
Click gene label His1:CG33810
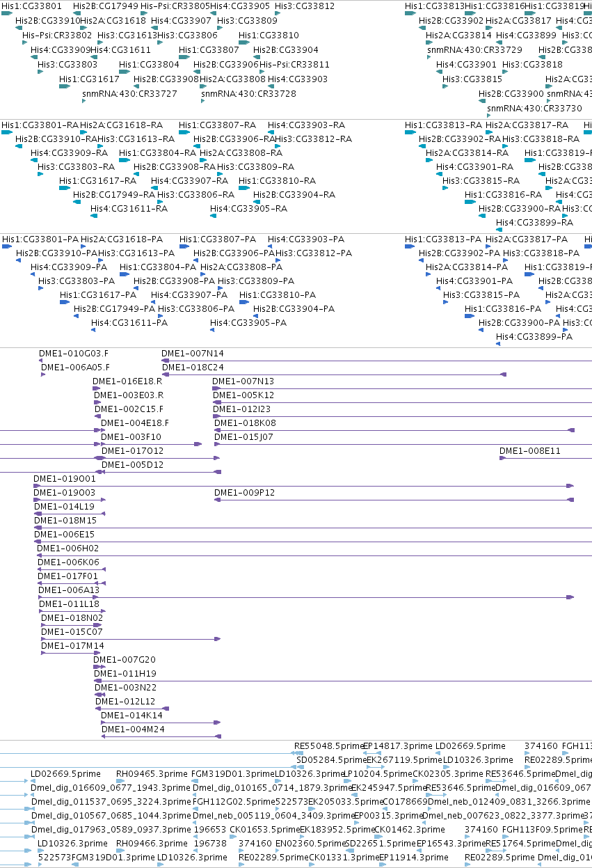(x=269, y=35)
